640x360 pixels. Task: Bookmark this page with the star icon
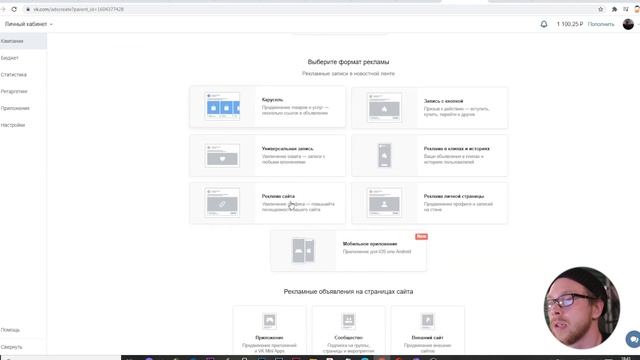(600, 9)
